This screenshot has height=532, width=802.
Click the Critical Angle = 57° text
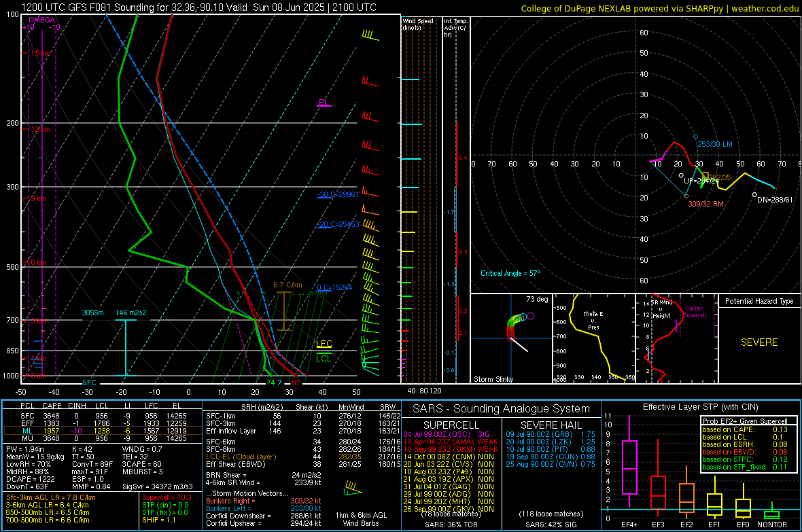(x=510, y=273)
